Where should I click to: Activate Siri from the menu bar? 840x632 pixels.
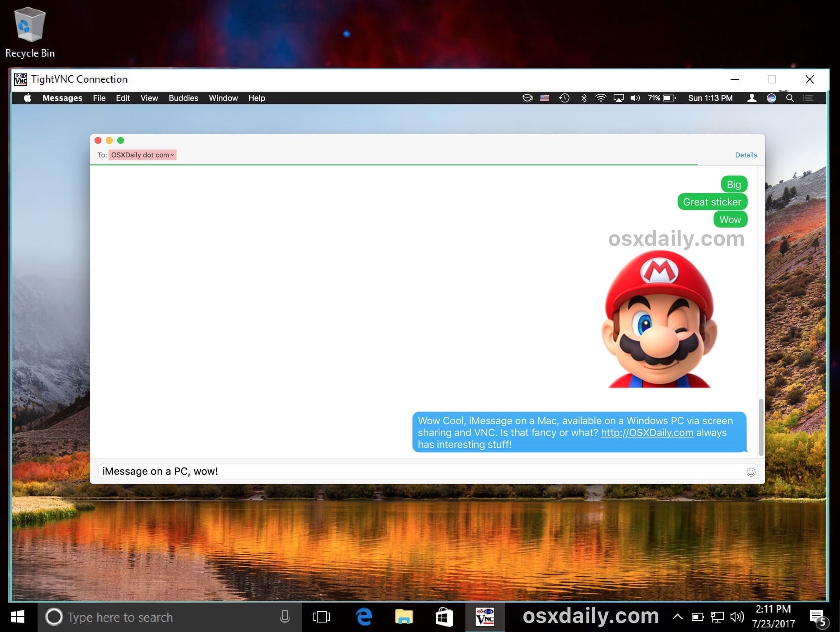point(771,98)
